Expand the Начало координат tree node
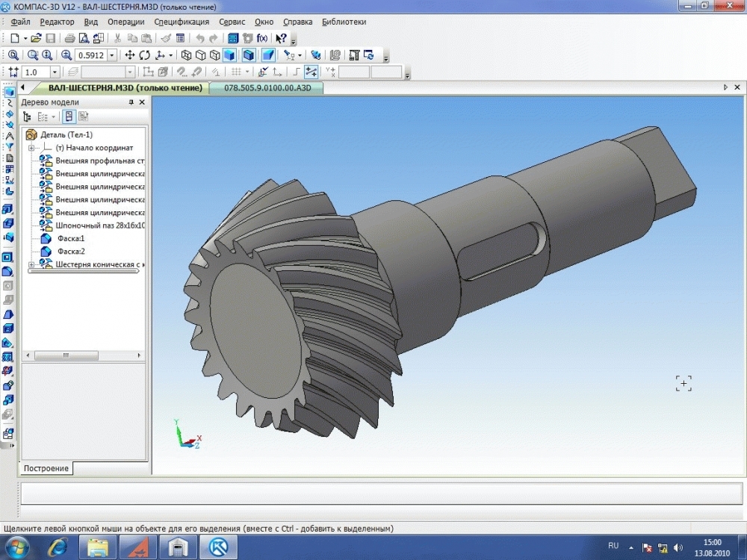 (32, 148)
